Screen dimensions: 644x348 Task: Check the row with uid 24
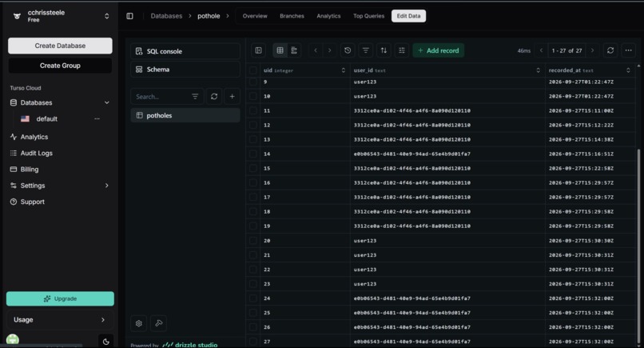(253, 298)
